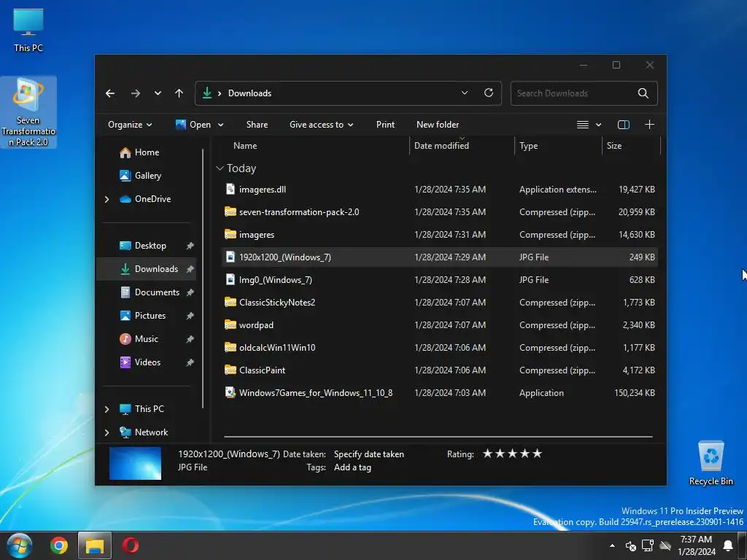This screenshot has height=560, width=747.
Task: Create a New folder
Action: [438, 125]
